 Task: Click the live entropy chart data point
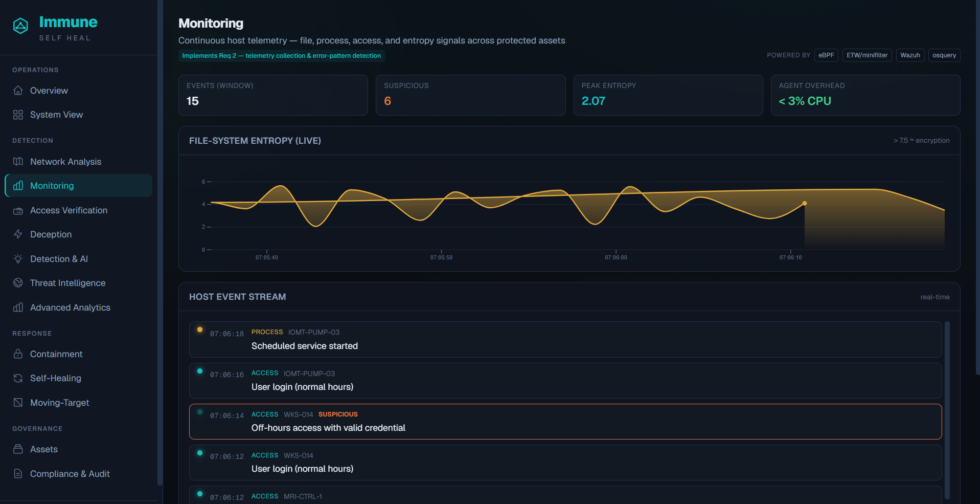805,204
